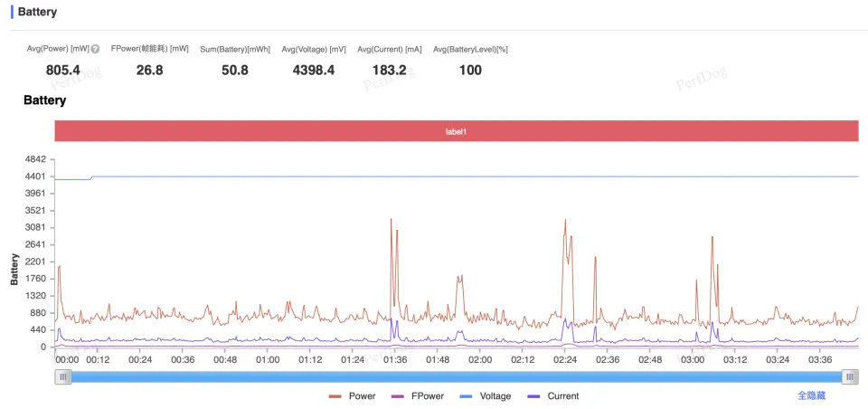Click the blue time range bar's middle
The height and width of the screenshot is (409, 868).
click(x=456, y=376)
